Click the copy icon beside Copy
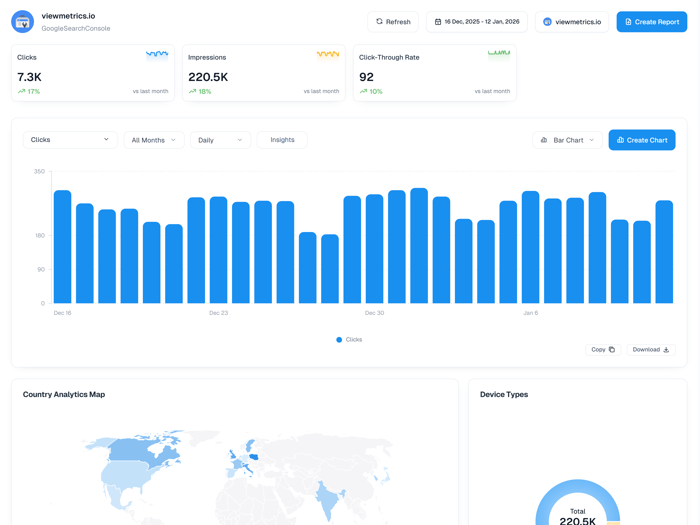 point(612,350)
